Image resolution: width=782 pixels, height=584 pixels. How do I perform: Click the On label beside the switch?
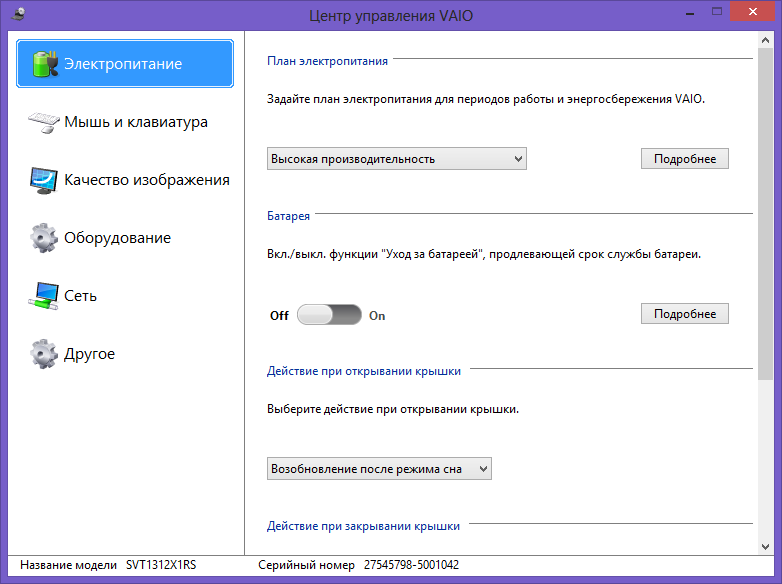pos(377,316)
